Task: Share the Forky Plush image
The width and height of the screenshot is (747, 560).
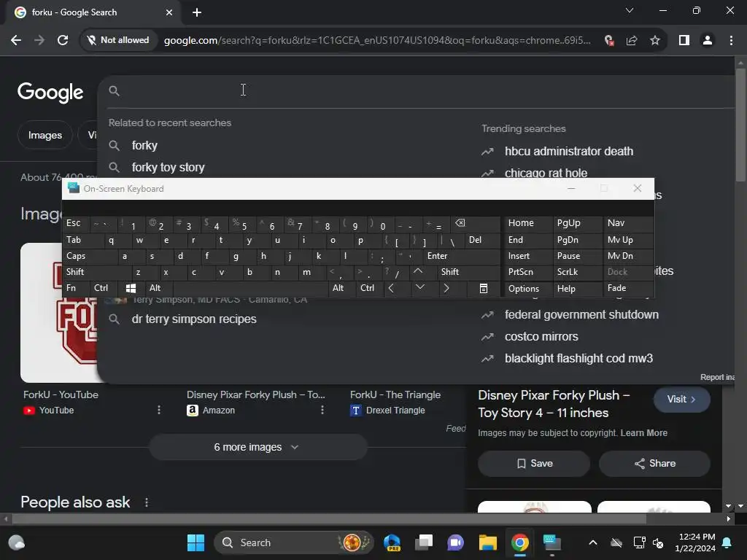Action: [654, 464]
